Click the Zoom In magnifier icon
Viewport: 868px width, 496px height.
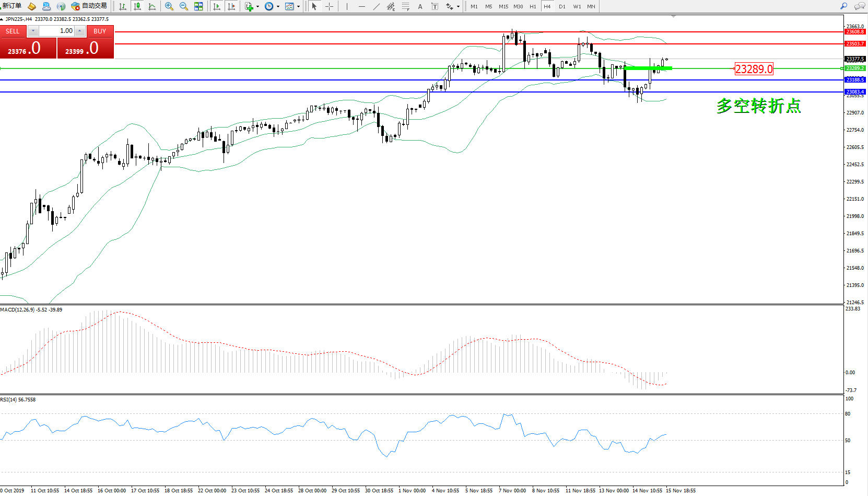[169, 6]
